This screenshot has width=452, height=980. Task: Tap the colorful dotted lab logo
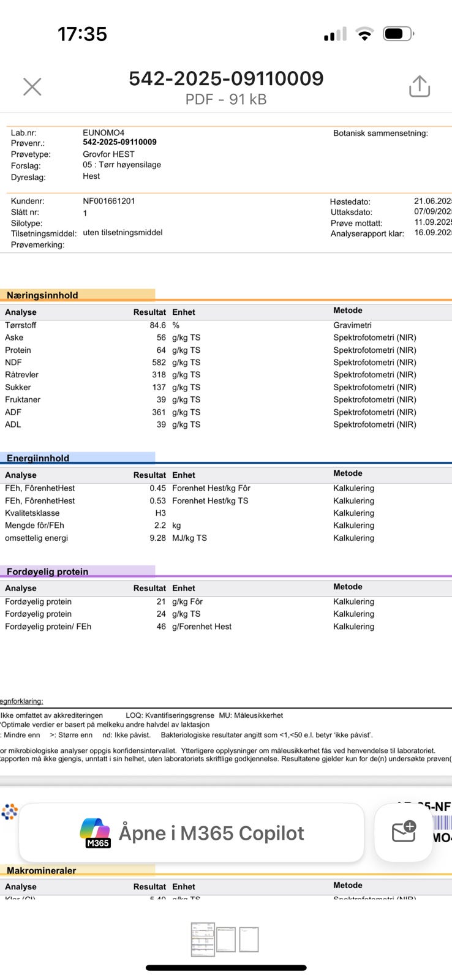(9, 812)
